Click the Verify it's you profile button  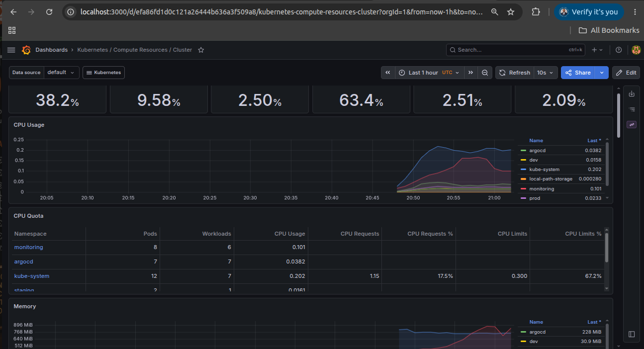point(589,12)
